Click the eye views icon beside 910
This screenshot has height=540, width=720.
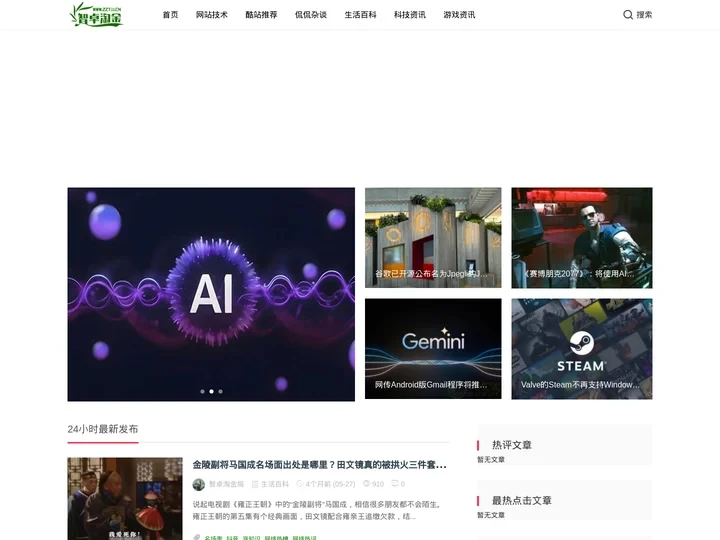click(x=366, y=484)
